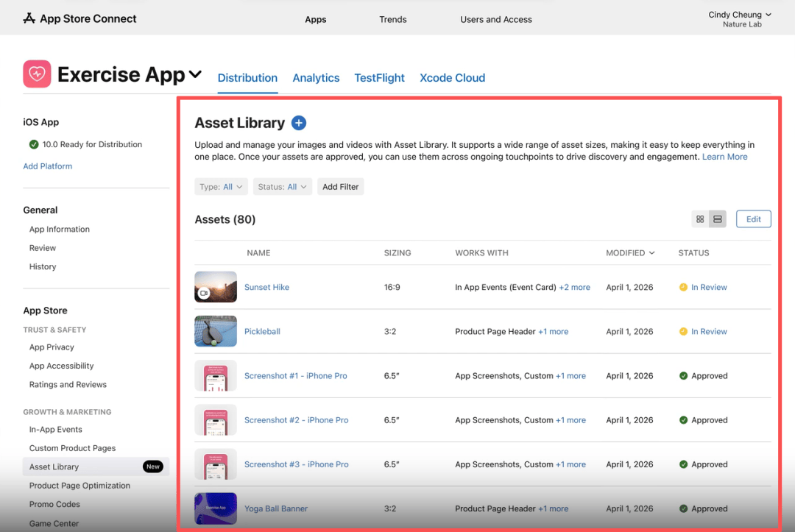Click the green check next to 10.0 Ready for Distribution

click(34, 144)
